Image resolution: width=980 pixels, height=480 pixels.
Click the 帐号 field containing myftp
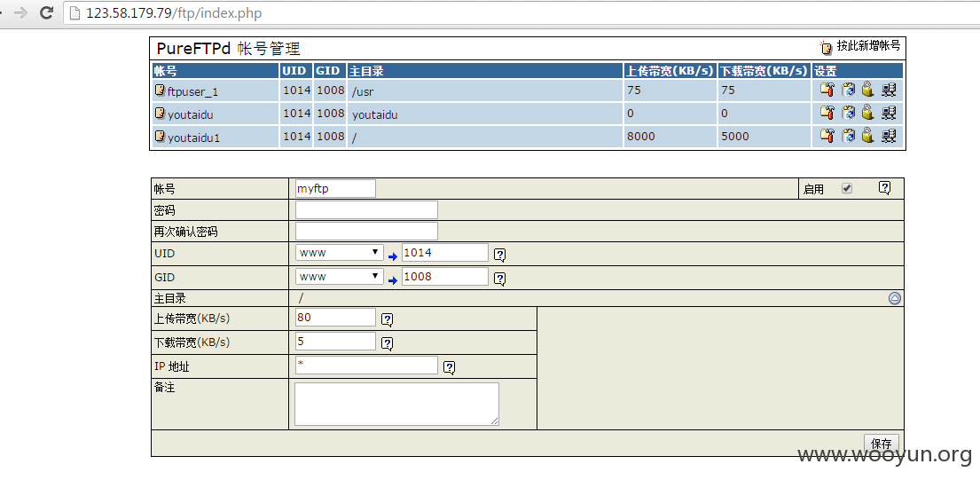click(x=335, y=189)
